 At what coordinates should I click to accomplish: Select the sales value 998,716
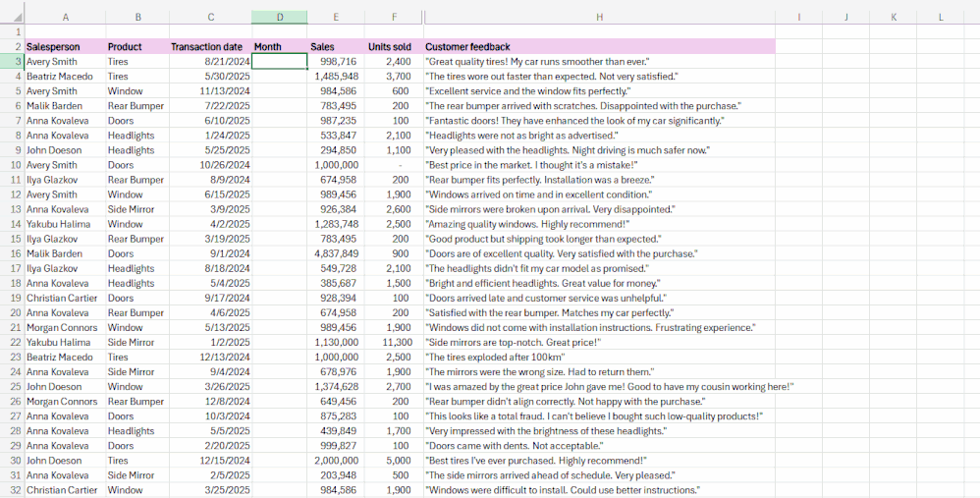[x=336, y=61]
